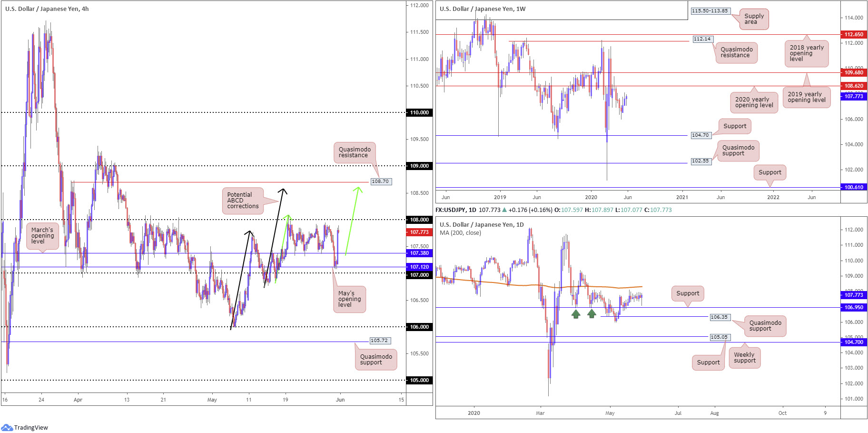Select the 2020 yearly opening level callout

pos(754,102)
